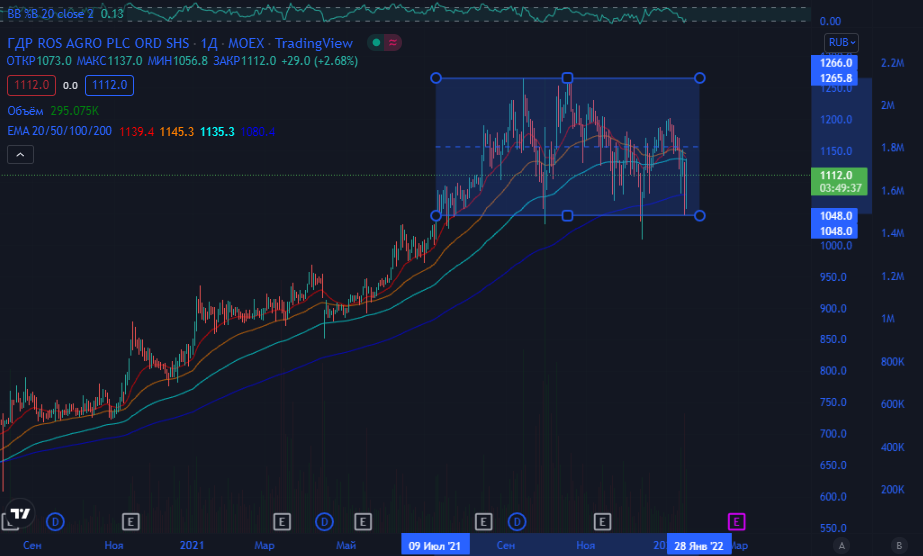Image resolution: width=923 pixels, height=556 pixels.
Task: Collapse the indicator legend with chevron button
Action: click(20, 155)
